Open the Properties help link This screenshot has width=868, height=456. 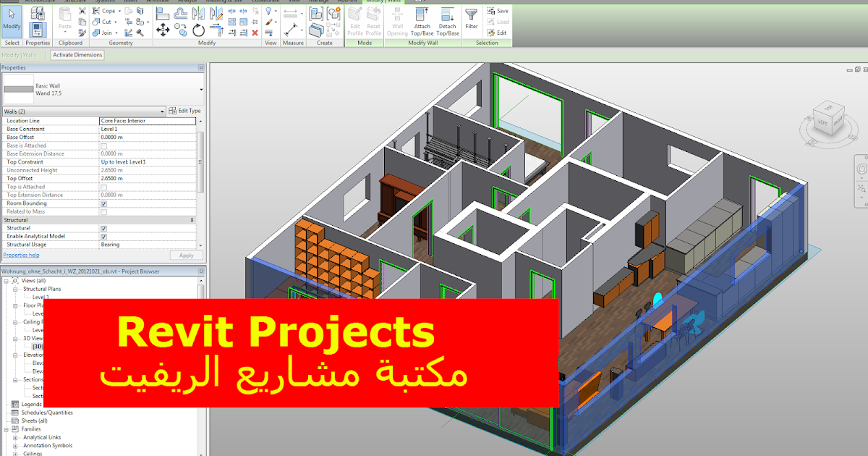click(x=21, y=256)
